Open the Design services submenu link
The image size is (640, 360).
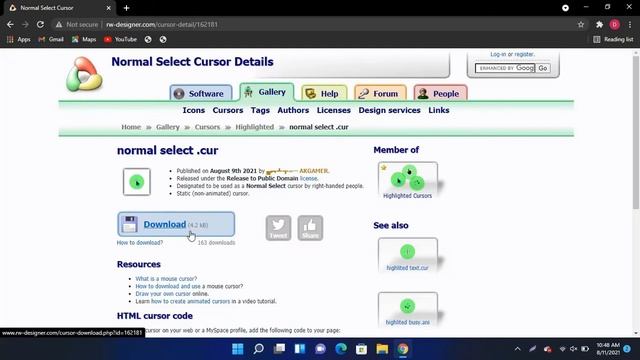[x=389, y=110]
